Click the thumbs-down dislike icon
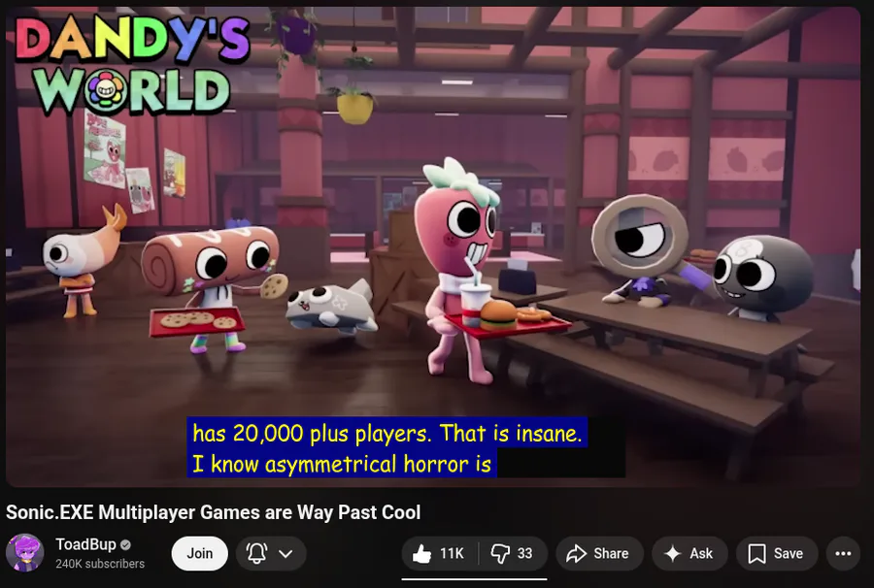Viewport: 874px width, 588px height. (500, 553)
